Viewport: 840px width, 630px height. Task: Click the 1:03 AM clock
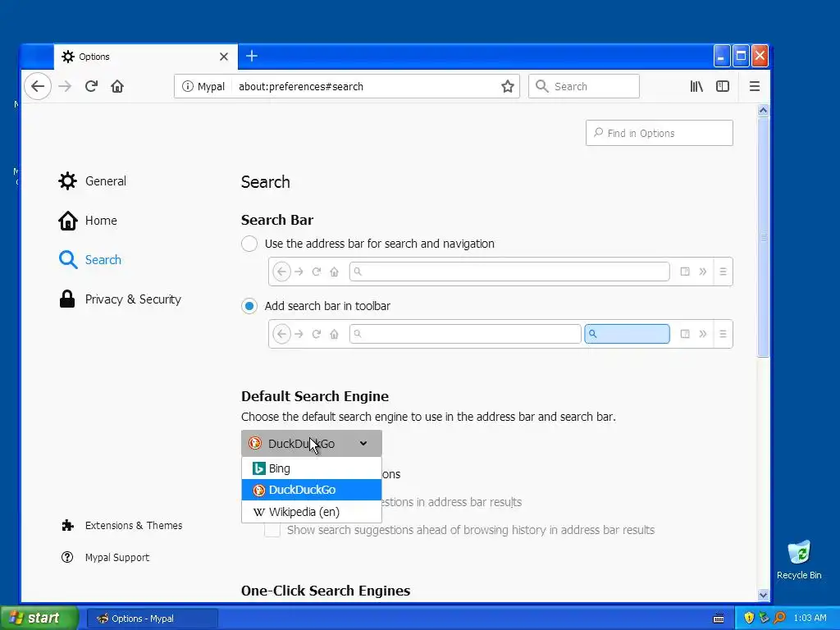pos(810,619)
